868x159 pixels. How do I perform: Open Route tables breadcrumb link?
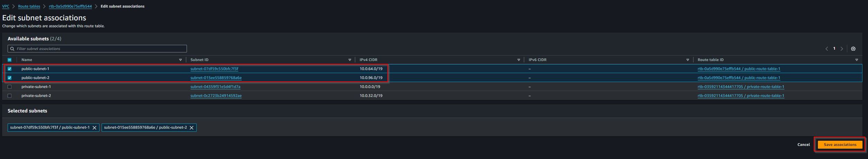click(29, 6)
